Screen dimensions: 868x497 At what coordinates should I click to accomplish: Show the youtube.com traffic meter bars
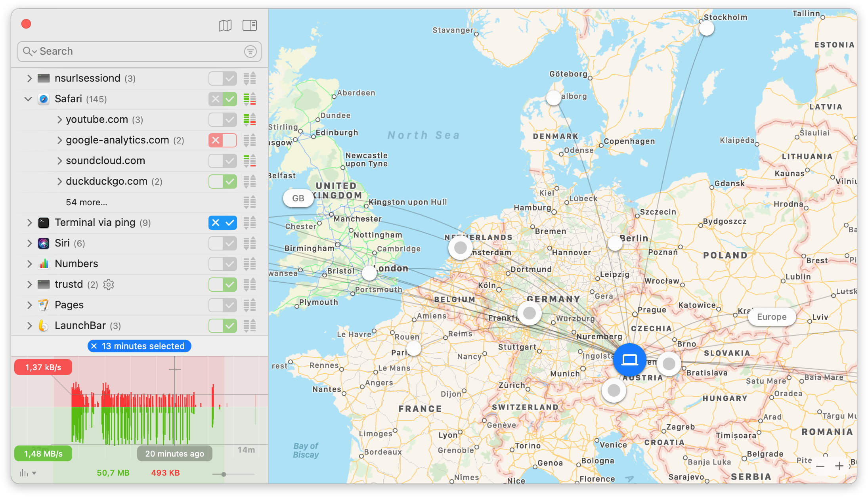pos(250,120)
